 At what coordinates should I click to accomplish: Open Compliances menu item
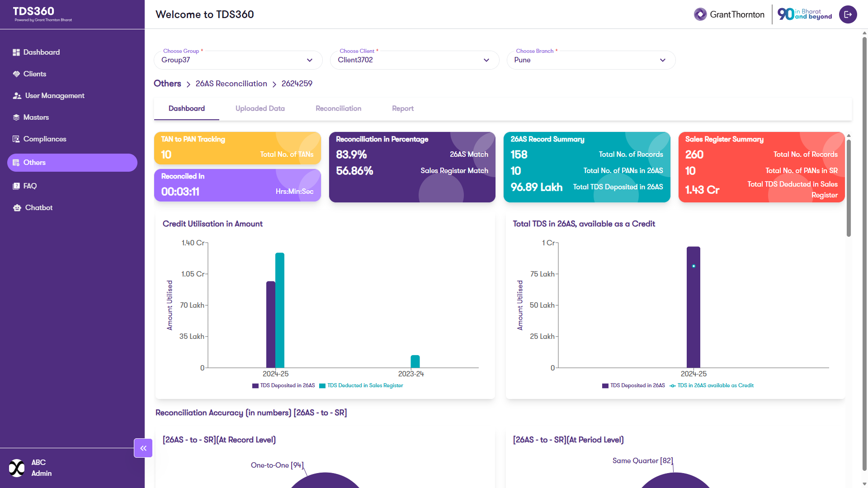pyautogui.click(x=72, y=139)
